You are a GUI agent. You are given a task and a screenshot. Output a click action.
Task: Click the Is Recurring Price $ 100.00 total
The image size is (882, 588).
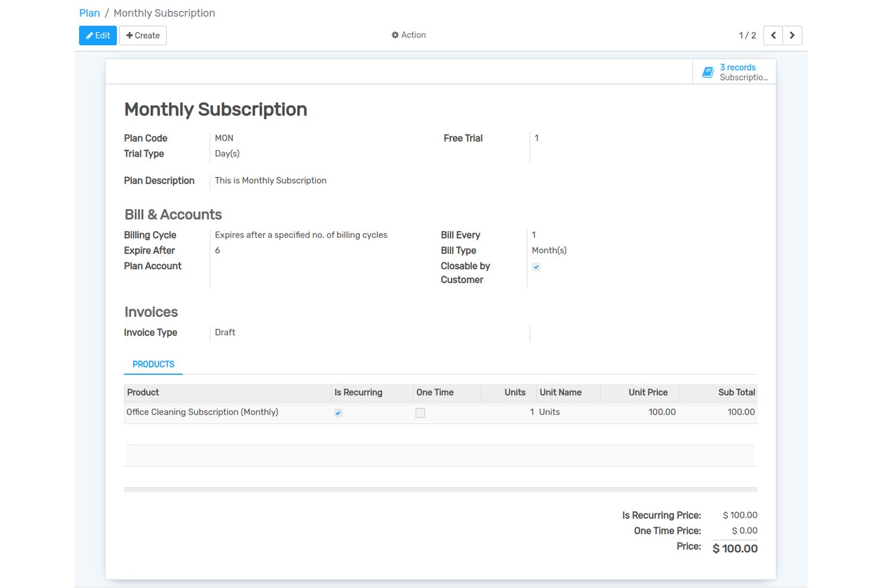click(740, 515)
